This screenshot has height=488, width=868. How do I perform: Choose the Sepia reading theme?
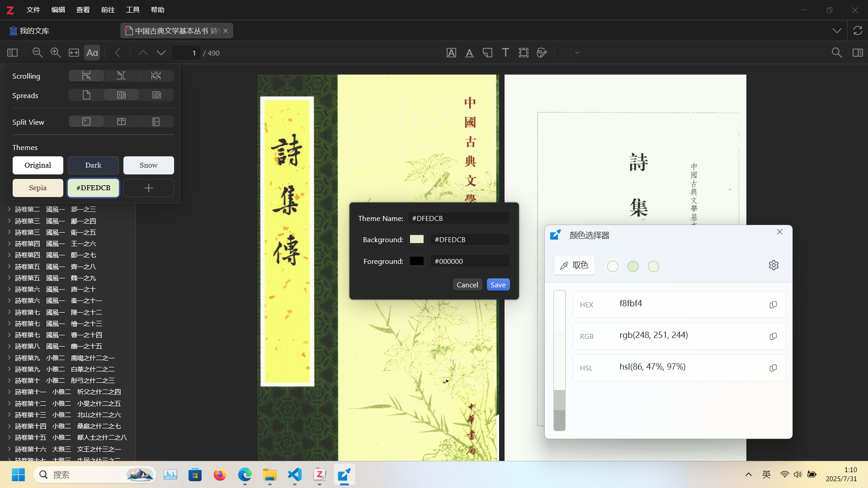(38, 188)
